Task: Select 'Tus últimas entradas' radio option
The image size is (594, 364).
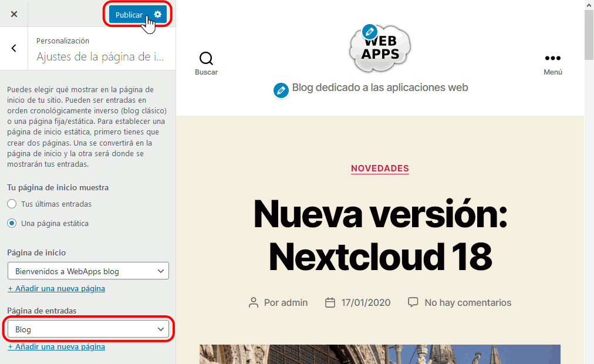Action: click(x=12, y=204)
